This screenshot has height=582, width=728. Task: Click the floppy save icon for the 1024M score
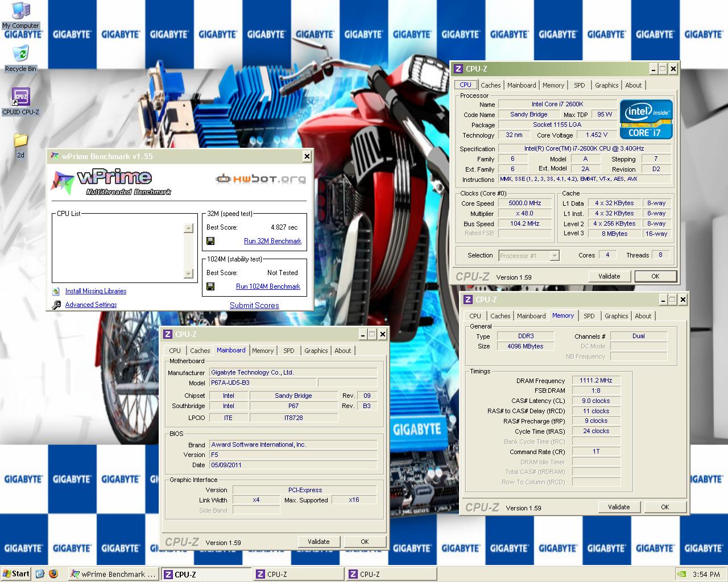210,286
